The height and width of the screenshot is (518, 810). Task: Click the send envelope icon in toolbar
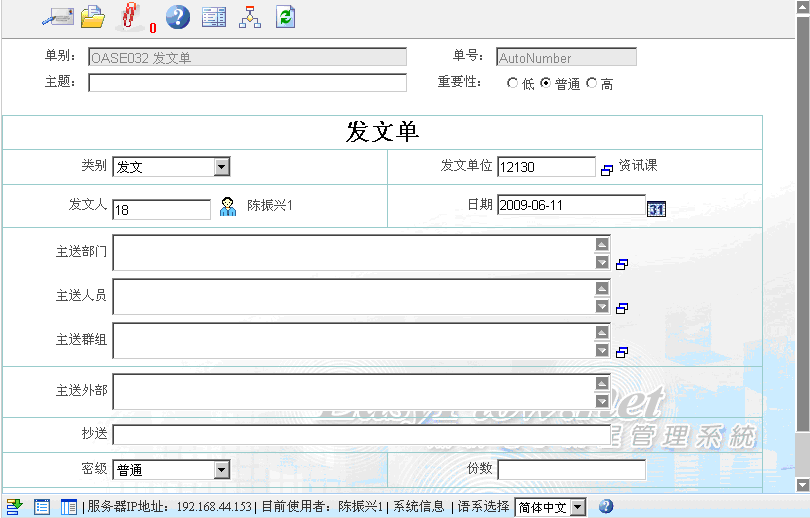tap(57, 16)
